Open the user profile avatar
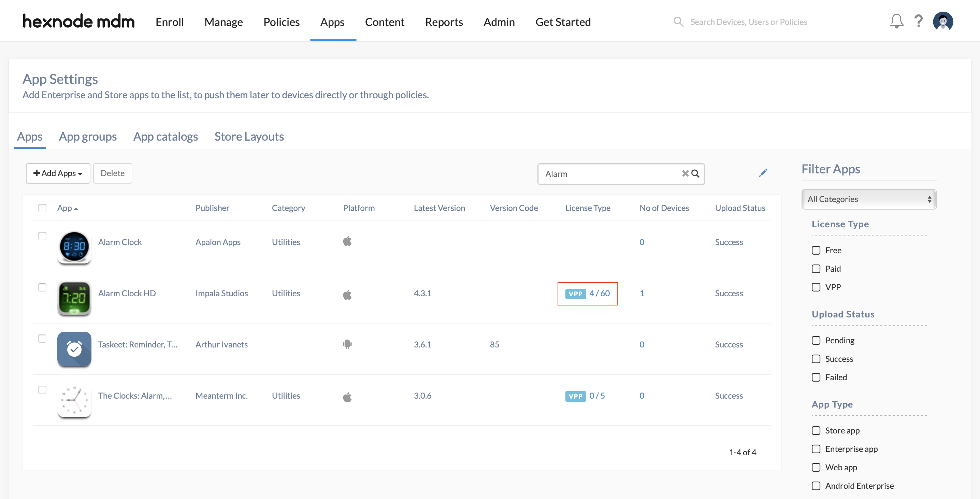 pyautogui.click(x=943, y=21)
